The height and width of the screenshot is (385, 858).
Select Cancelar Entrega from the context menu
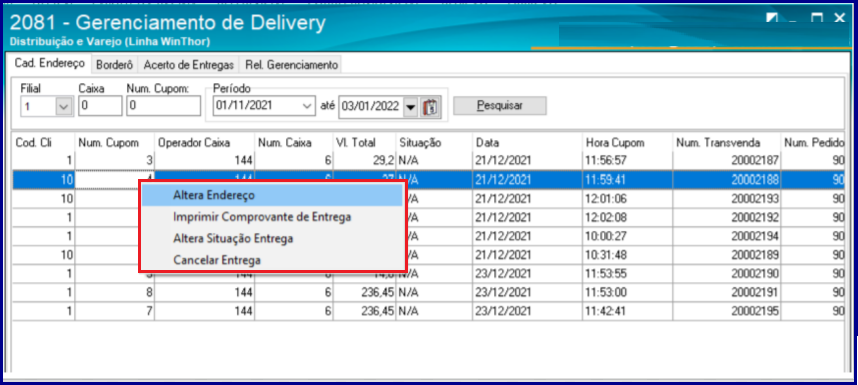[x=272, y=260]
